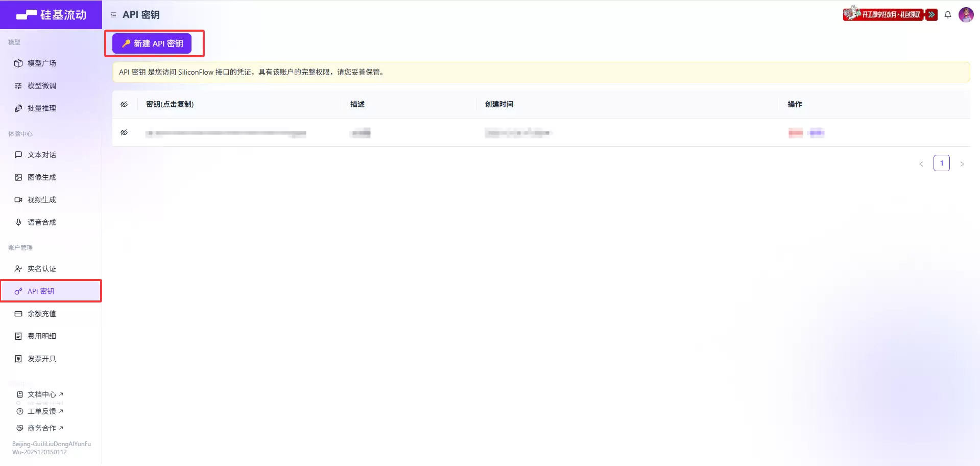Viewport: 980px width, 466px height.
Task: Delete key using red action link
Action: [795, 133]
